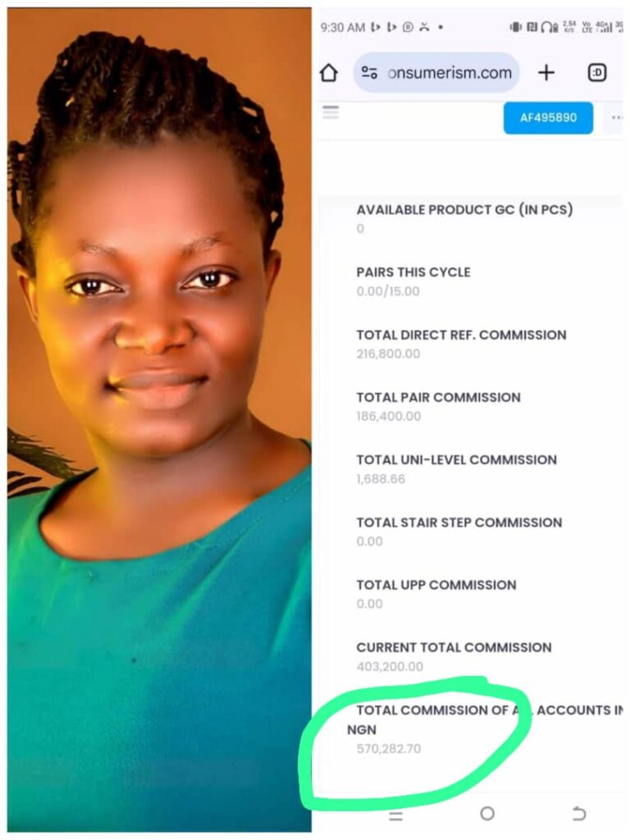This screenshot has width=630, height=840.
Task: Open the tab switcher icon
Action: click(x=597, y=72)
